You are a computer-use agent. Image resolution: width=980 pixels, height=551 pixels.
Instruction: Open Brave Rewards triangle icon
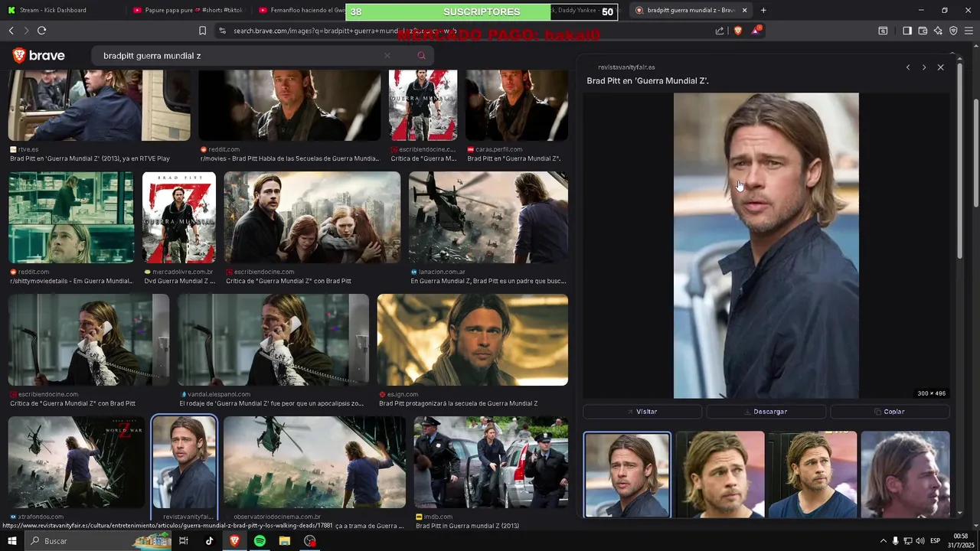(756, 31)
